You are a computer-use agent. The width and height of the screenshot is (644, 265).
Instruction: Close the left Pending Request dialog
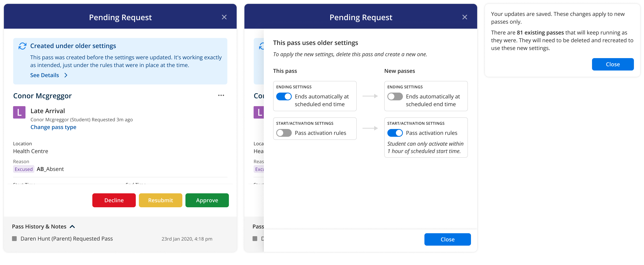(x=224, y=17)
